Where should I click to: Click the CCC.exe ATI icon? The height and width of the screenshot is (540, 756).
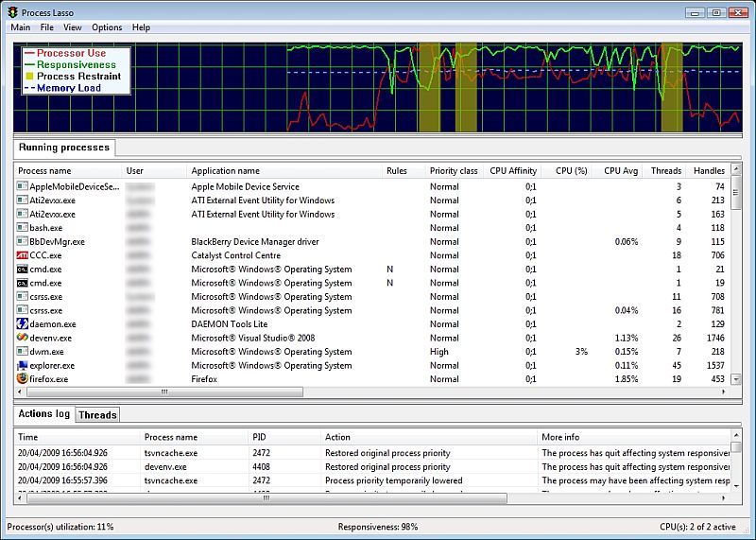[23, 255]
